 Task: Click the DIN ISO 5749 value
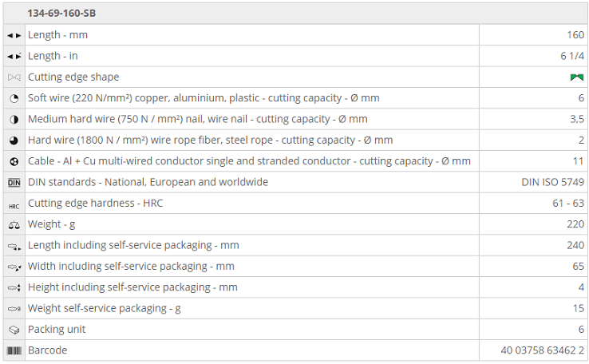click(552, 182)
